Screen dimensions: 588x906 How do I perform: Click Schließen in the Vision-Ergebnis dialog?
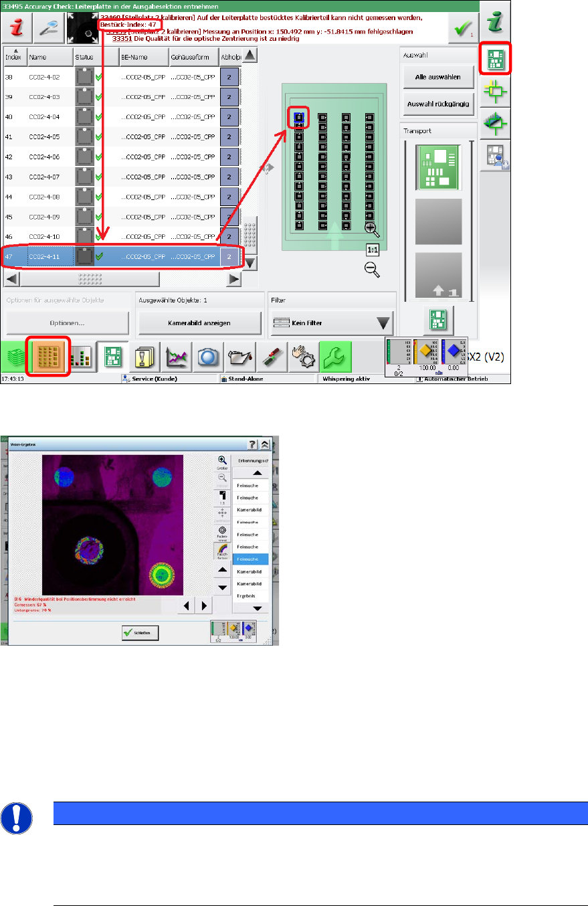tap(140, 633)
